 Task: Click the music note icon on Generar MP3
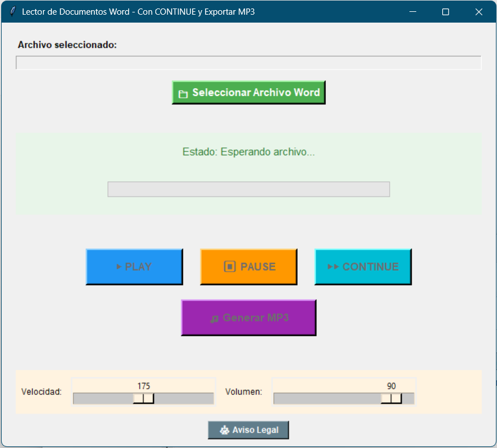click(x=215, y=319)
